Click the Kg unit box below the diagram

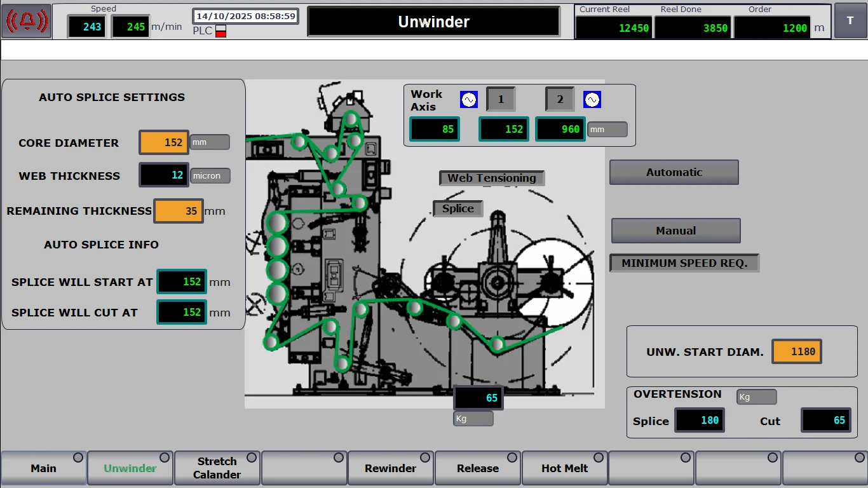[473, 419]
